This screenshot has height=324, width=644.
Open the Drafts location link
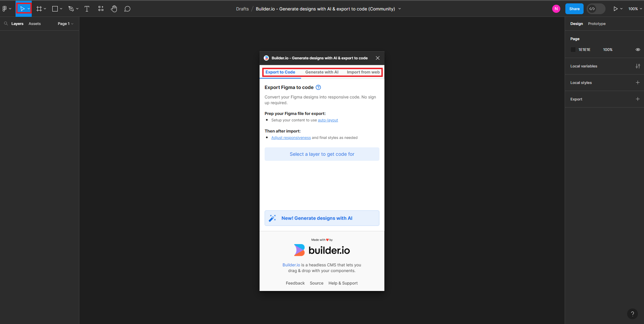(242, 9)
